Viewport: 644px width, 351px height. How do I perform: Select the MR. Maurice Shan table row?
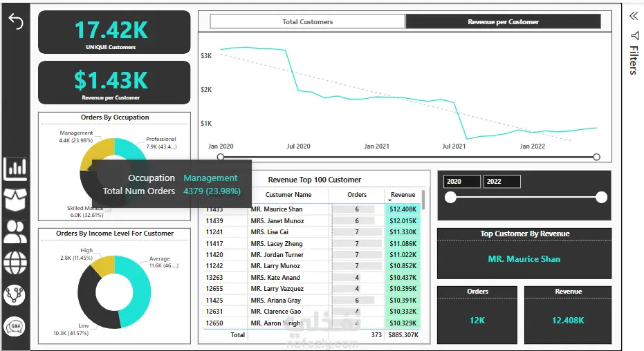point(313,209)
